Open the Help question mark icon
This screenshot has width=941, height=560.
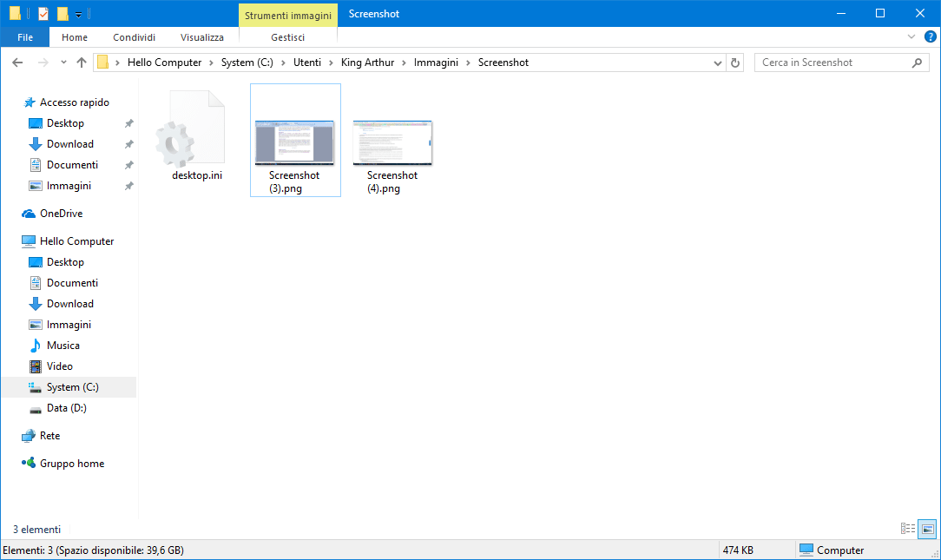pyautogui.click(x=930, y=37)
